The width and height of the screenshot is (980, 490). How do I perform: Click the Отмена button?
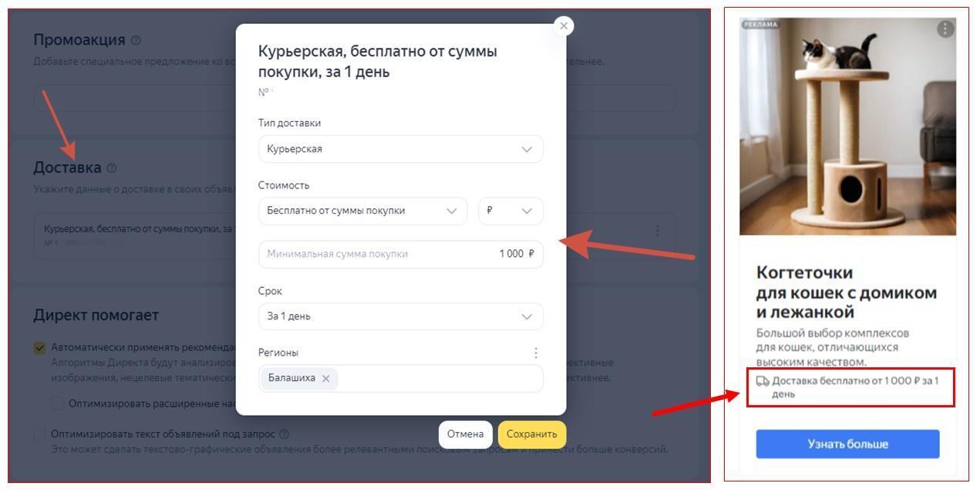click(466, 434)
